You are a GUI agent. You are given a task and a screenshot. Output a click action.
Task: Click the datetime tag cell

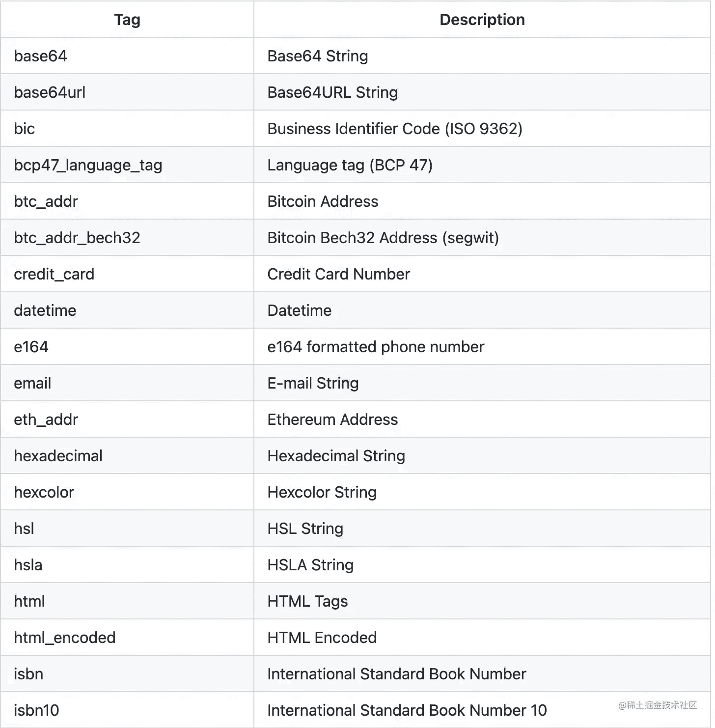45,310
